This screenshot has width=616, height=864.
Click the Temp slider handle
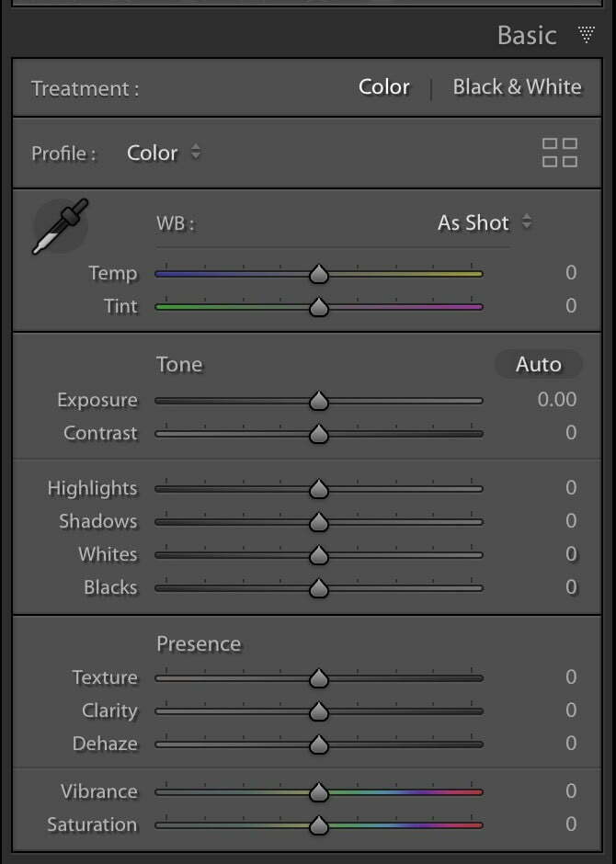tap(318, 274)
